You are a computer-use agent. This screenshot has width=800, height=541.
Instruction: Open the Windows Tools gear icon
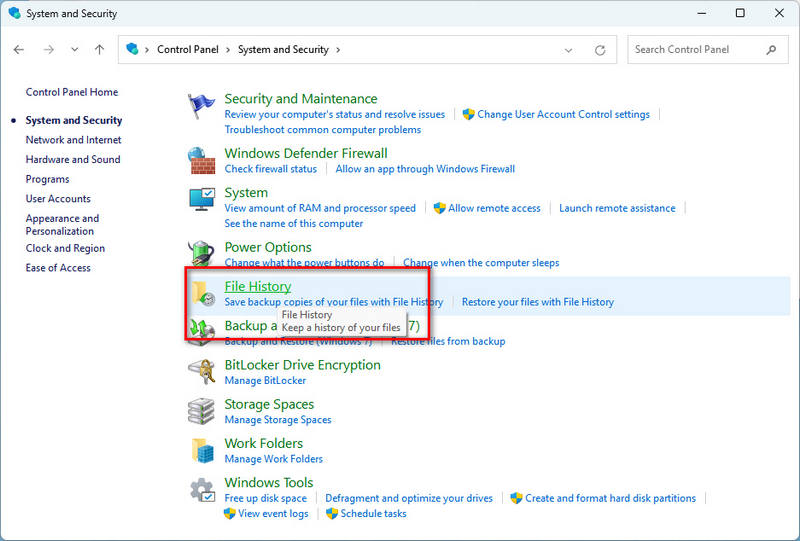(x=202, y=490)
